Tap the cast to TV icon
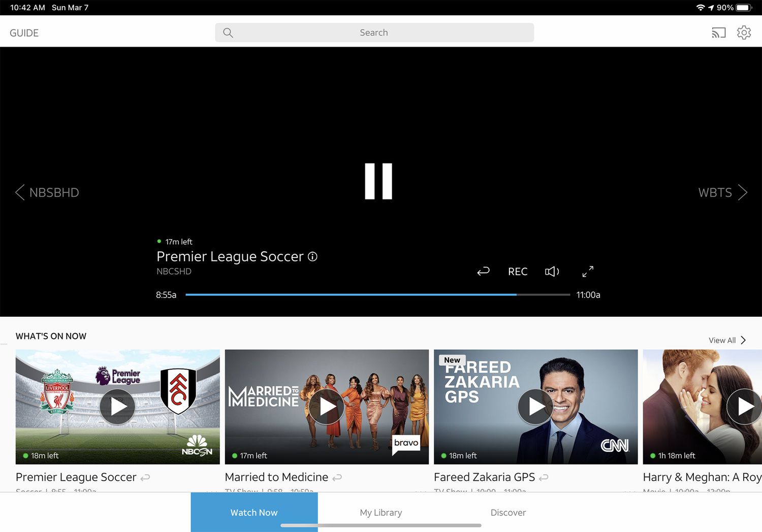 [718, 33]
